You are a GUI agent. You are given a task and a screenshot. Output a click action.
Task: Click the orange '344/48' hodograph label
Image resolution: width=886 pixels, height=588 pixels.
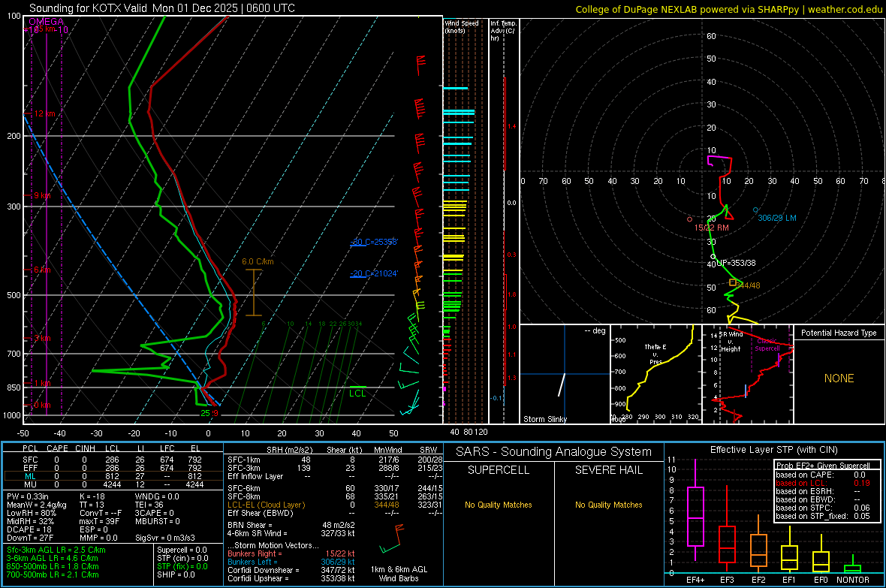coord(748,285)
